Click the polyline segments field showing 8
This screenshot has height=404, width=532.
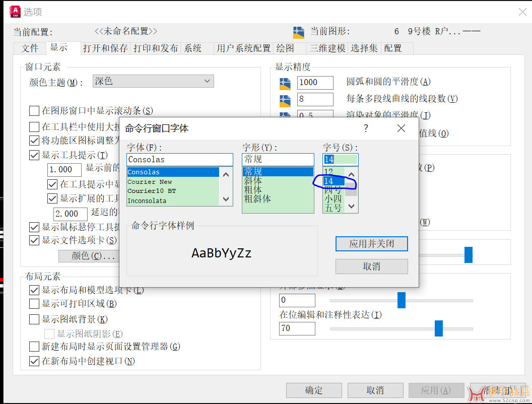pyautogui.click(x=315, y=99)
